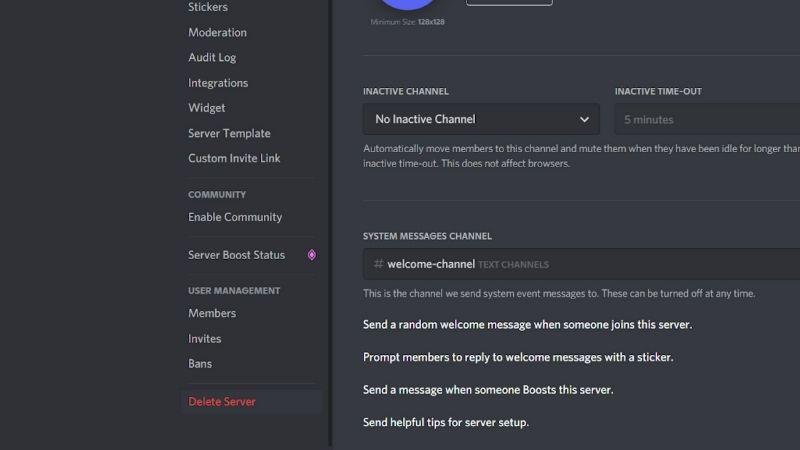
Task: Select Integrations in the sidebar
Action: [218, 83]
